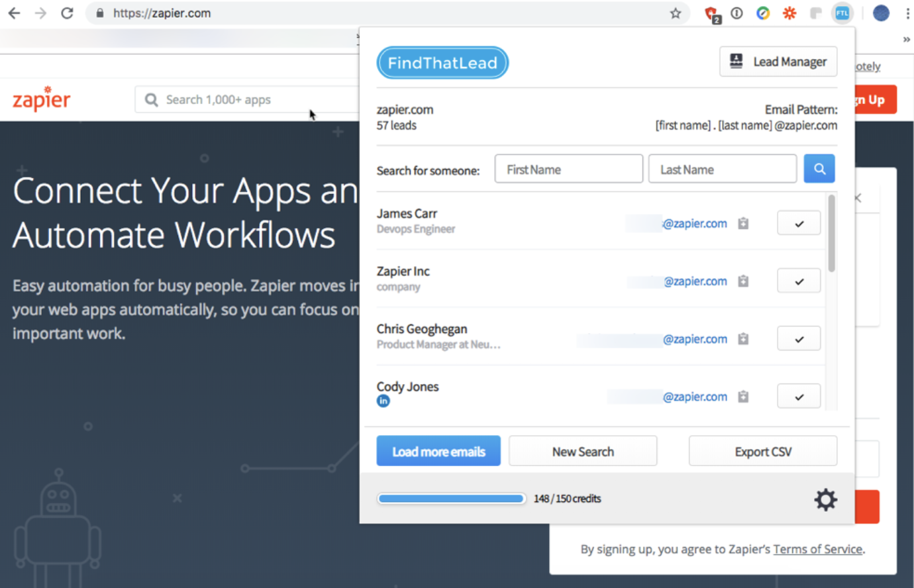Click the blue search magnifier button
The height and width of the screenshot is (588, 914).
(819, 169)
